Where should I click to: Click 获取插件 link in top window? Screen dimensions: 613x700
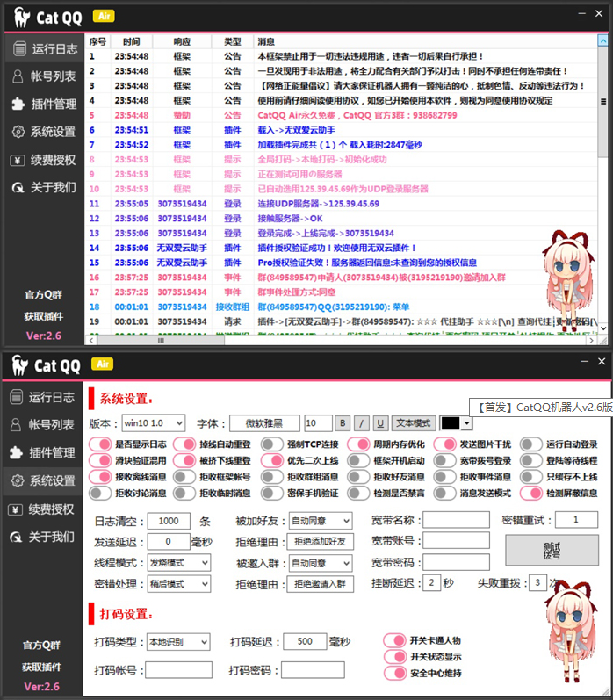click(44, 316)
